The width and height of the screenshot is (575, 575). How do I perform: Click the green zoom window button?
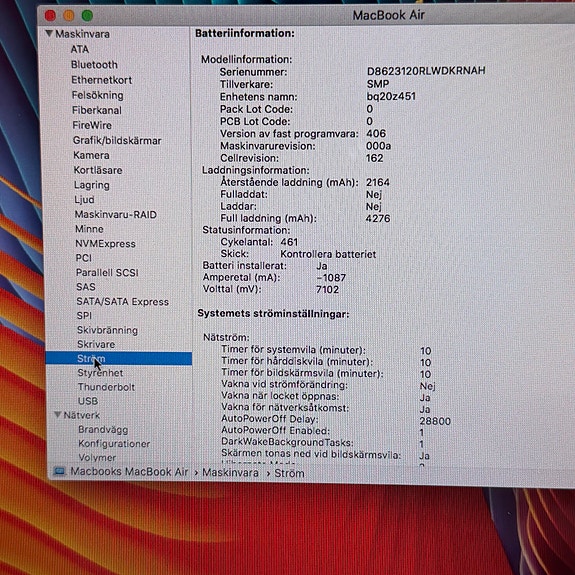pos(87,15)
